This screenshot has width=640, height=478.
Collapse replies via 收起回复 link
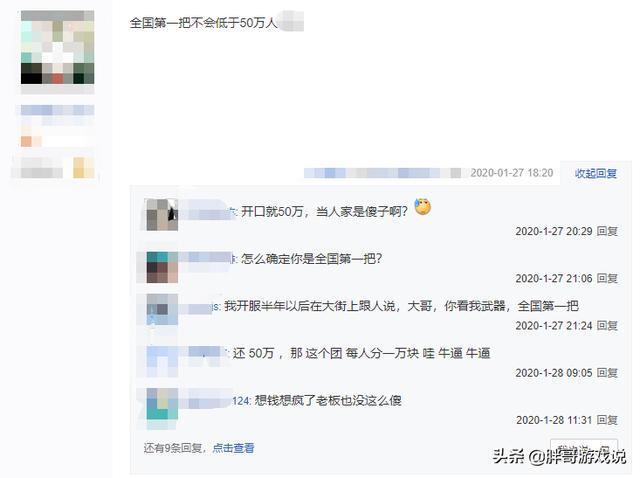pyautogui.click(x=596, y=173)
